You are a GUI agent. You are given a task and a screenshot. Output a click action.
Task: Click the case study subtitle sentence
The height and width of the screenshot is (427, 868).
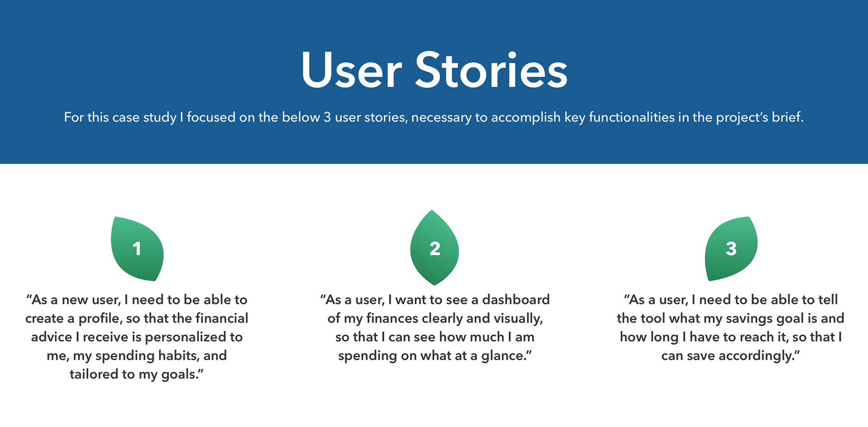(x=434, y=117)
